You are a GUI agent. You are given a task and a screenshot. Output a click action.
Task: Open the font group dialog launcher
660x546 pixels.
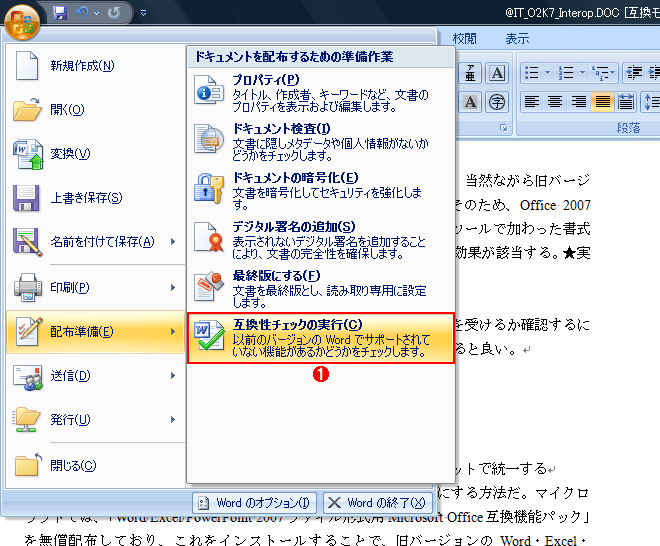503,128
